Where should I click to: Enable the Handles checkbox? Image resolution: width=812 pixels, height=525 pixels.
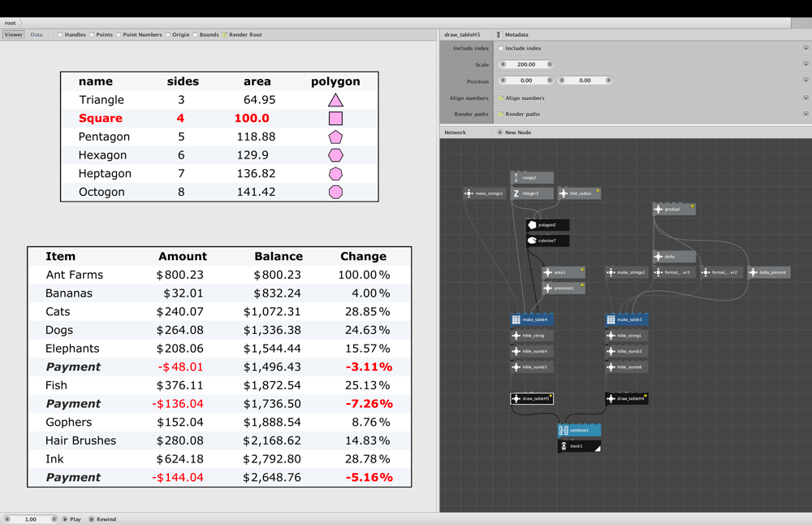pos(60,35)
